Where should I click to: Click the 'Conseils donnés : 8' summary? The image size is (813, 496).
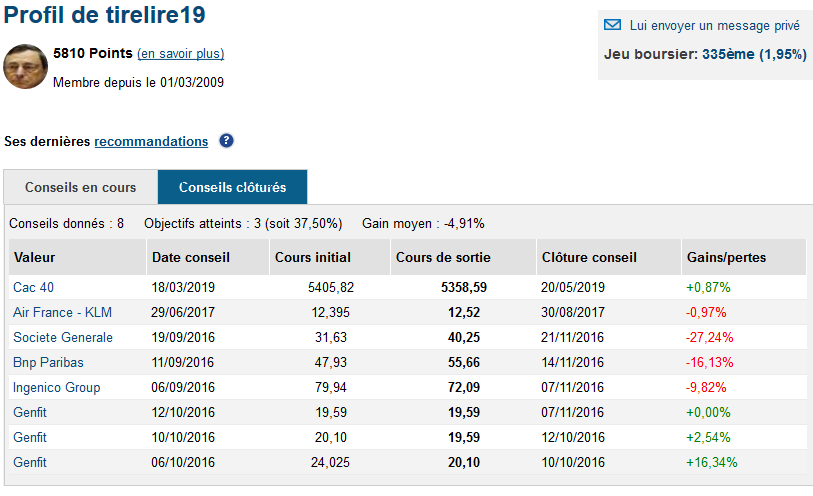pos(66,223)
